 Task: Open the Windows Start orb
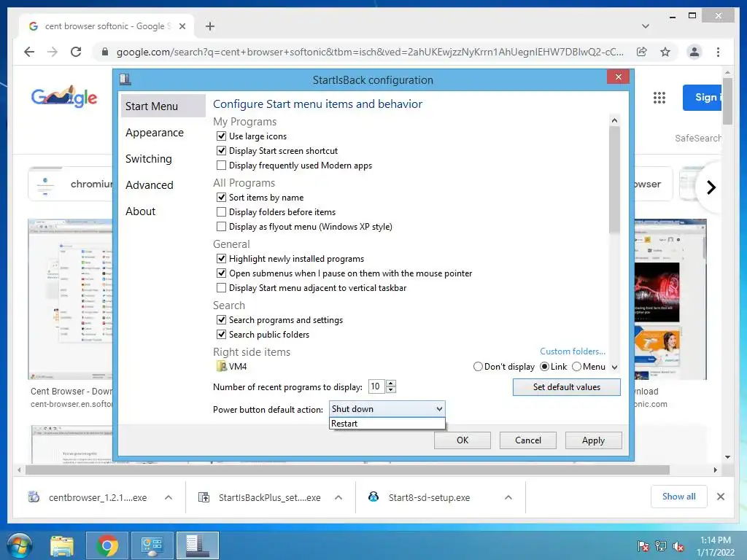coord(20,545)
